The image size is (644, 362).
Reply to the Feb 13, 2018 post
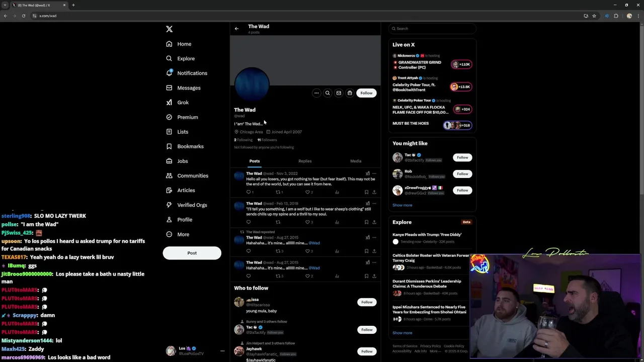coord(249,222)
